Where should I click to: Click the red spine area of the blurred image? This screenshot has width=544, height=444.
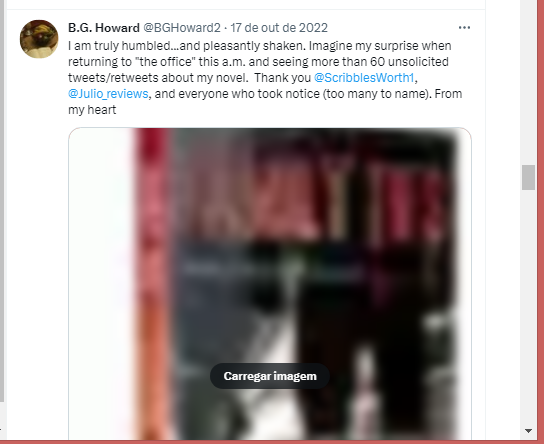[x=153, y=284]
